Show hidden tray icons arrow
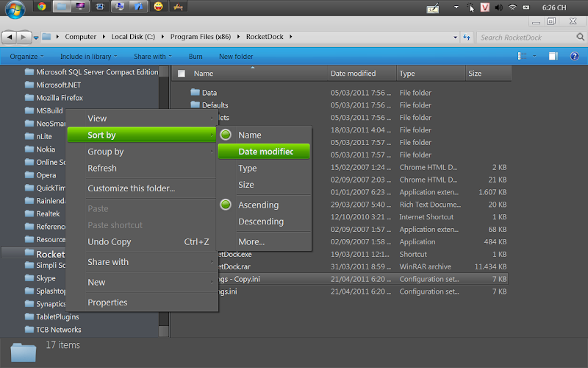 (456, 7)
